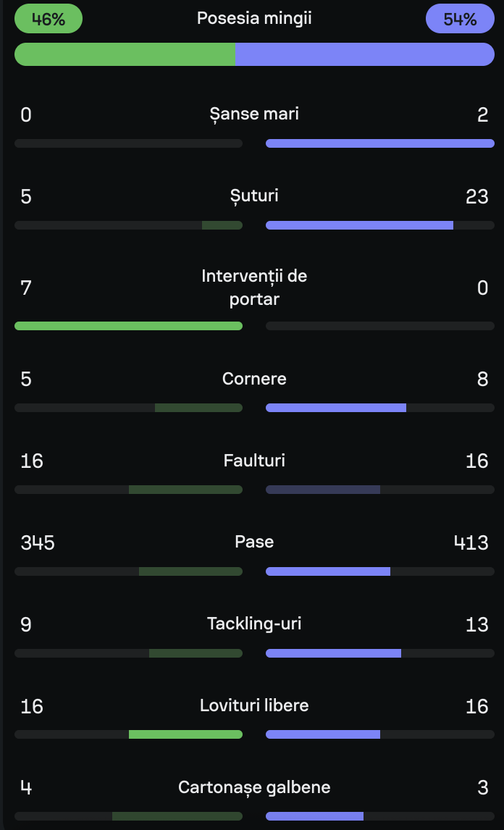The height and width of the screenshot is (830, 504).
Task: Click the Cornere stat label
Action: coord(254,379)
